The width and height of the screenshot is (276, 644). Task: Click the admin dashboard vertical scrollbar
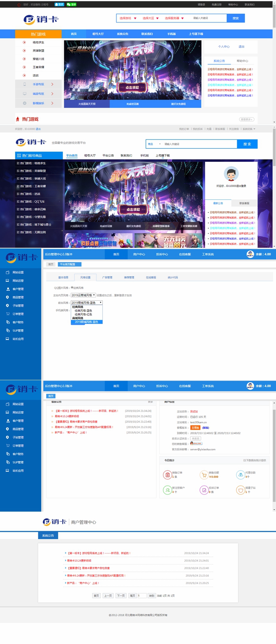click(x=274, y=456)
